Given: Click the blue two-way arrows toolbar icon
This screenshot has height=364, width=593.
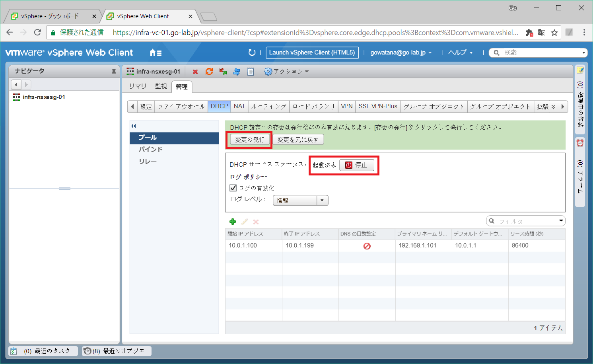Looking at the screenshot, I should pyautogui.click(x=237, y=72).
